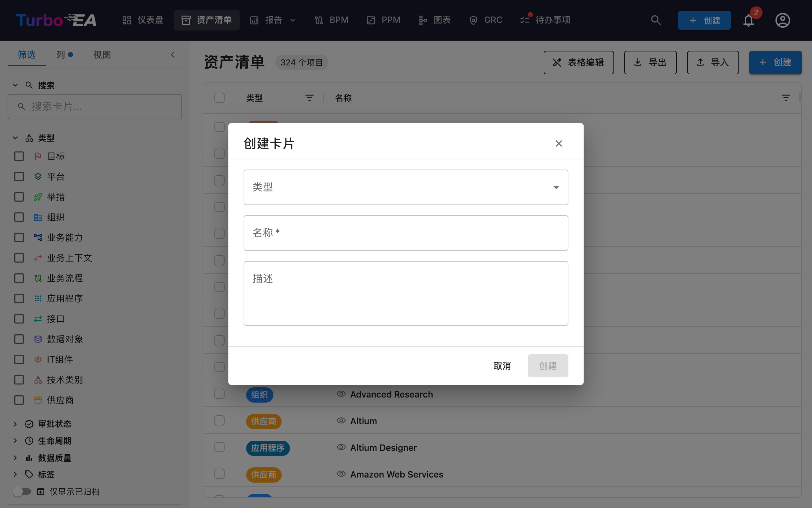812x508 pixels.
Task: Check the 目标 type filter checkbox
Action: [19, 156]
